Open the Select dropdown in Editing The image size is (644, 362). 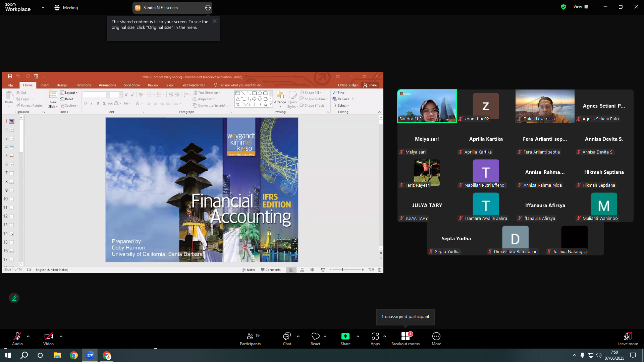[x=341, y=106]
